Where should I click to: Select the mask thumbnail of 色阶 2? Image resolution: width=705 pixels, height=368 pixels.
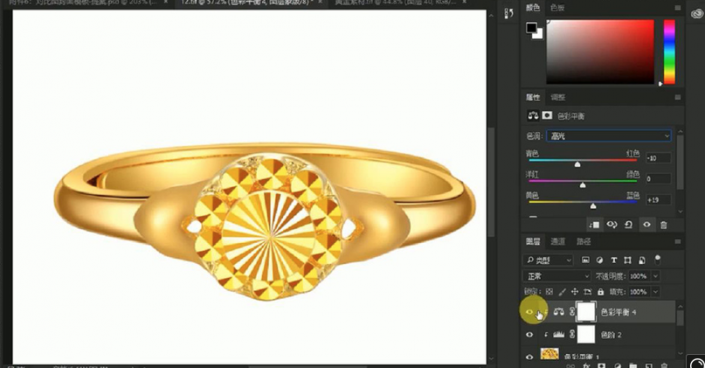586,334
